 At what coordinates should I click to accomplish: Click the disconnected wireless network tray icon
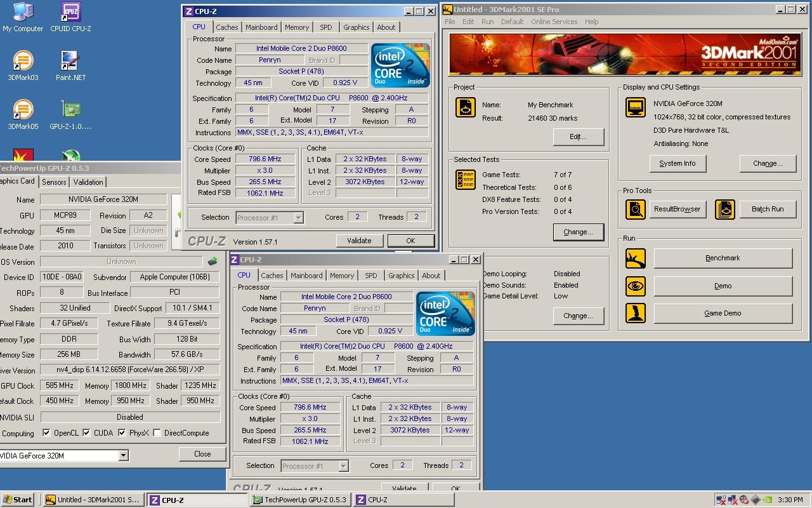click(x=721, y=500)
